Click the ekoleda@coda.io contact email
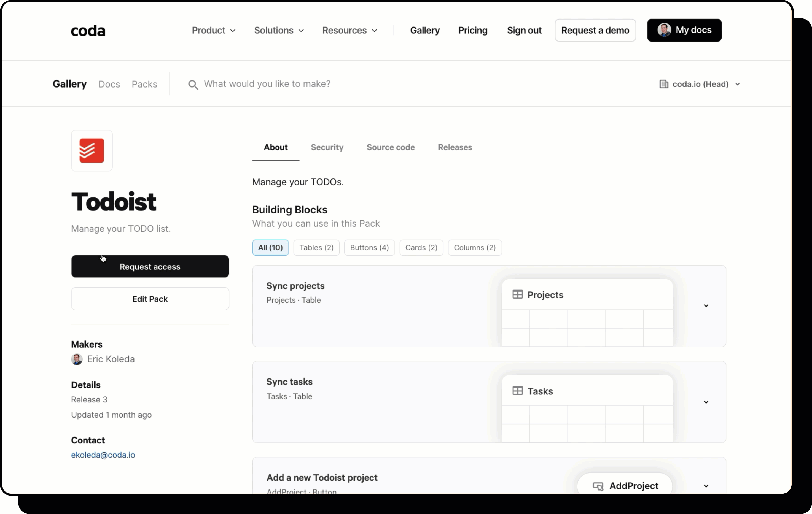812x514 pixels. [103, 455]
